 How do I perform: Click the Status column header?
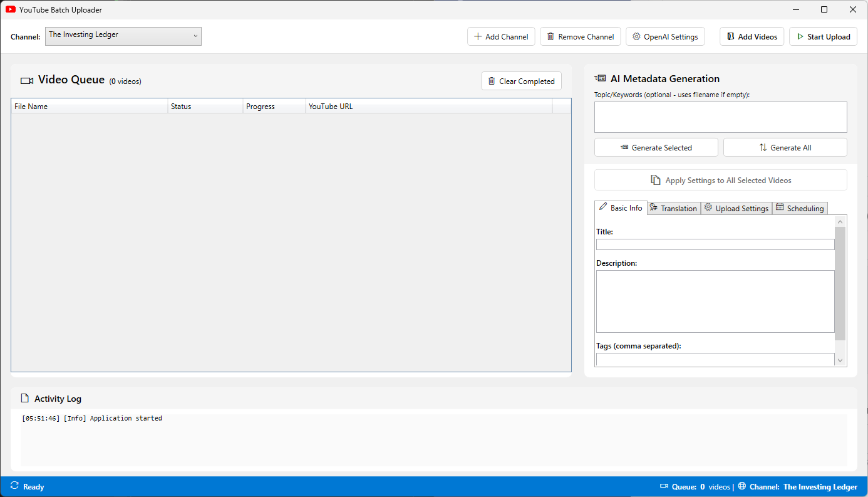pyautogui.click(x=205, y=106)
